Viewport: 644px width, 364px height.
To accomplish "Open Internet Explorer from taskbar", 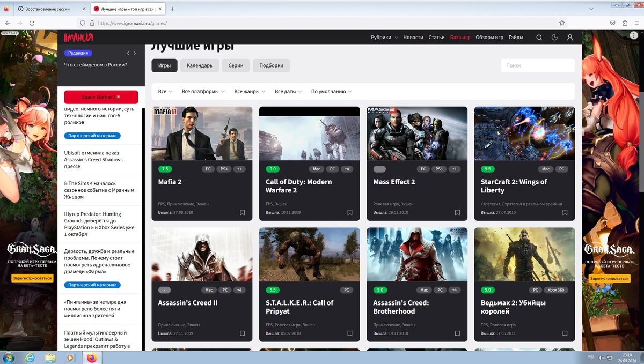I will 30,358.
